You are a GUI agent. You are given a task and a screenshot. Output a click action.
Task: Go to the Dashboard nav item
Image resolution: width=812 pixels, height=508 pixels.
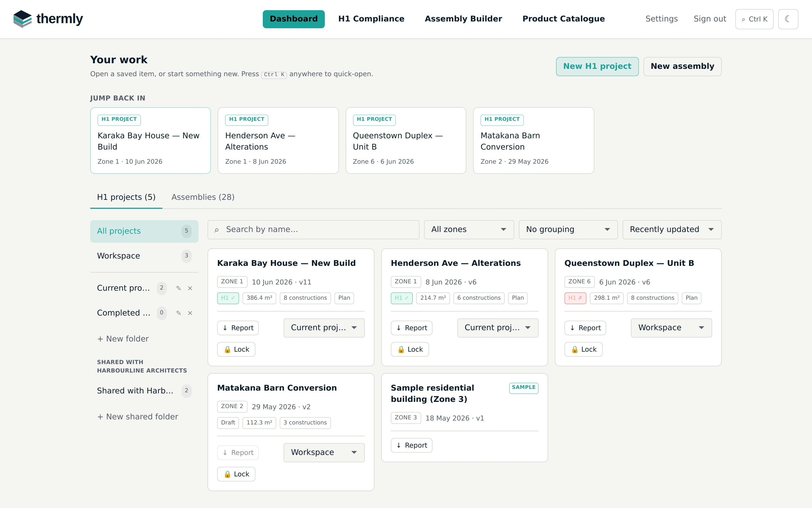coord(294,19)
